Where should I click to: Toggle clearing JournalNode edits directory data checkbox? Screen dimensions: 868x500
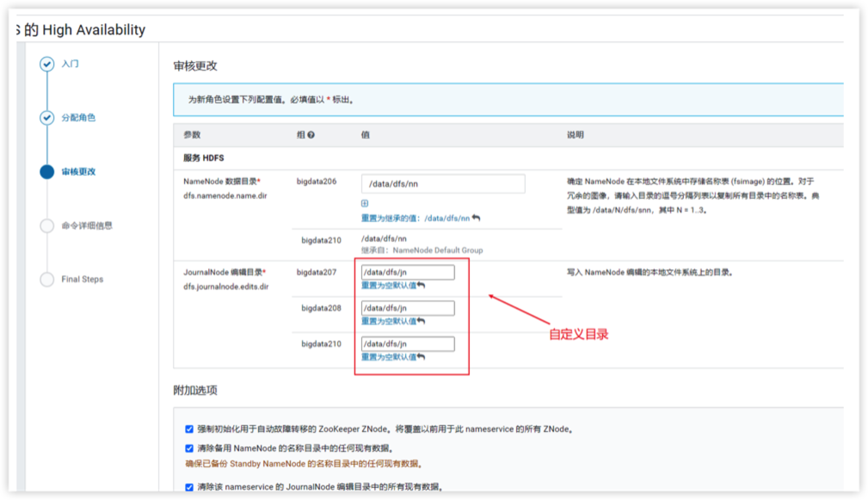point(189,487)
